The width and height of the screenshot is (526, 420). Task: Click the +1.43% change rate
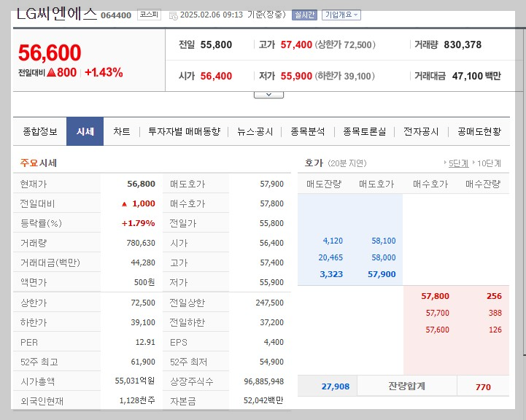[x=104, y=72]
